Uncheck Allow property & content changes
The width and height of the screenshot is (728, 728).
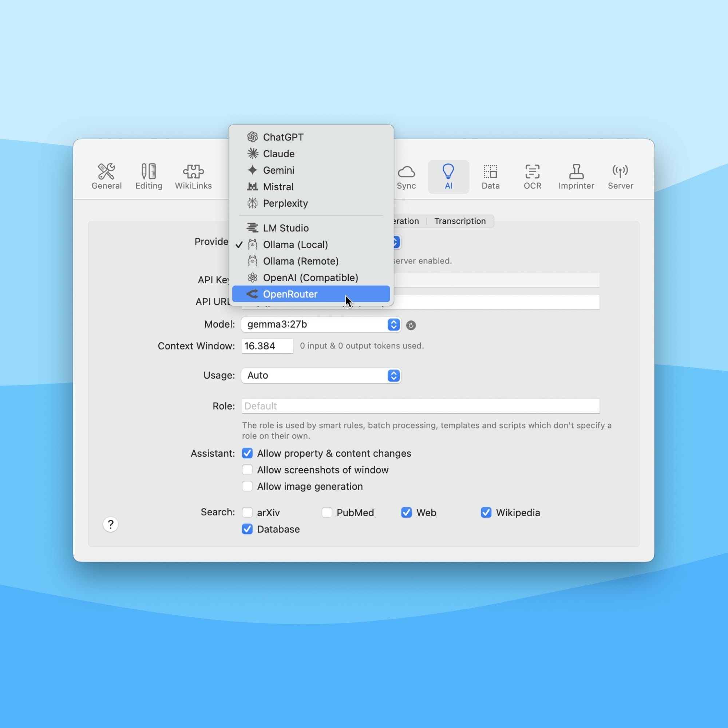coord(247,453)
